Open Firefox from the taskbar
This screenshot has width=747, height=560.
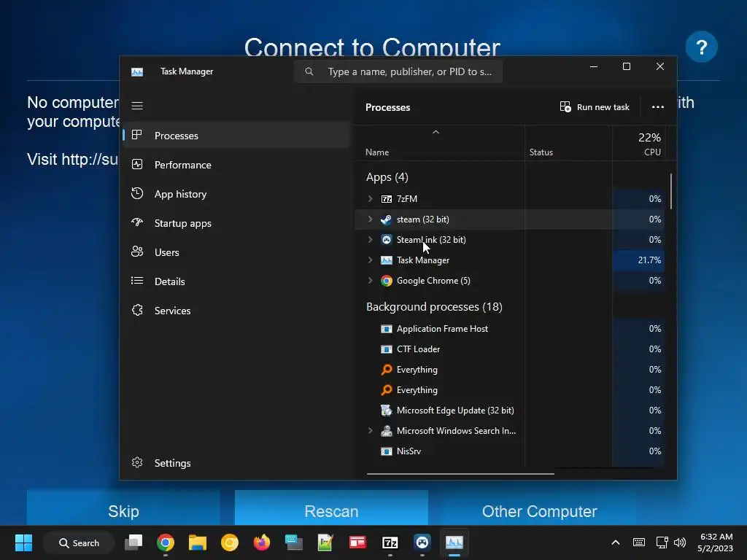tap(262, 542)
